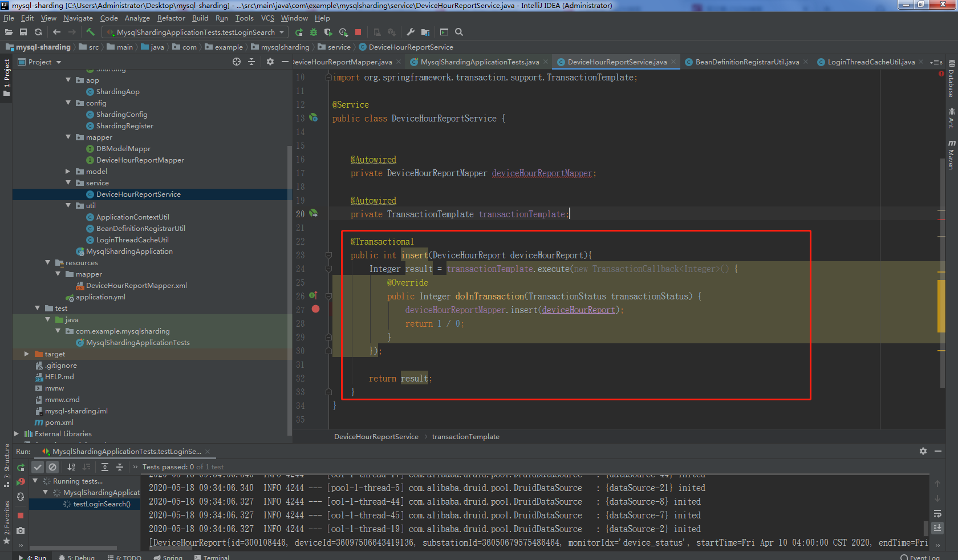This screenshot has width=958, height=560.
Task: Switch to LoginThreadCacheUtil.java tab
Action: click(871, 62)
